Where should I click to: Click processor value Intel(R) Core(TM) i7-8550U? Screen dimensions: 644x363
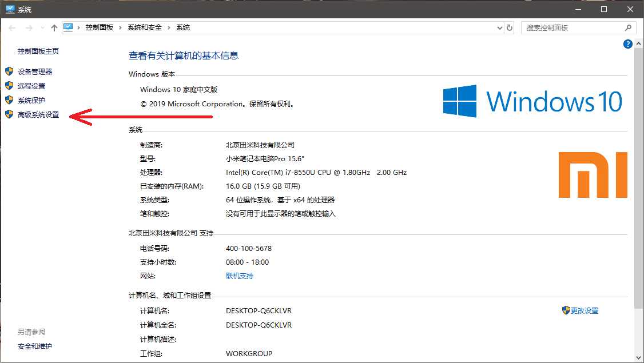316,173
